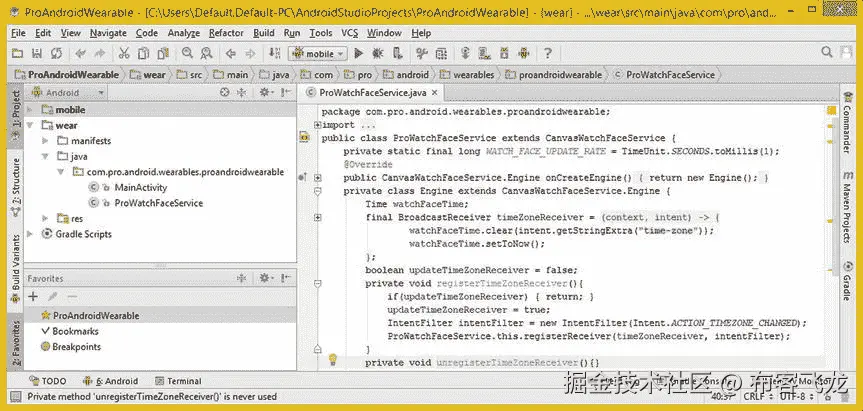Viewport: 863px width, 411px height.
Task: Click the Attach debugger icon
Action: (397, 53)
